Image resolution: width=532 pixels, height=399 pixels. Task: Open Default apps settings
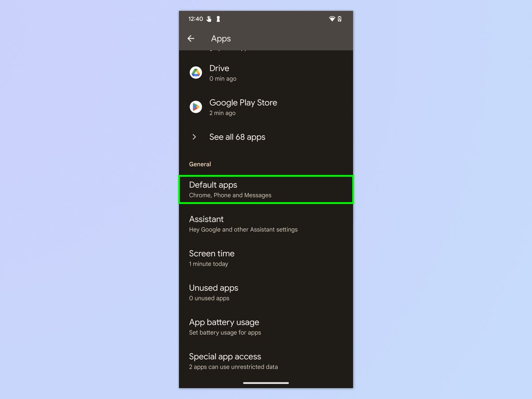(x=266, y=189)
